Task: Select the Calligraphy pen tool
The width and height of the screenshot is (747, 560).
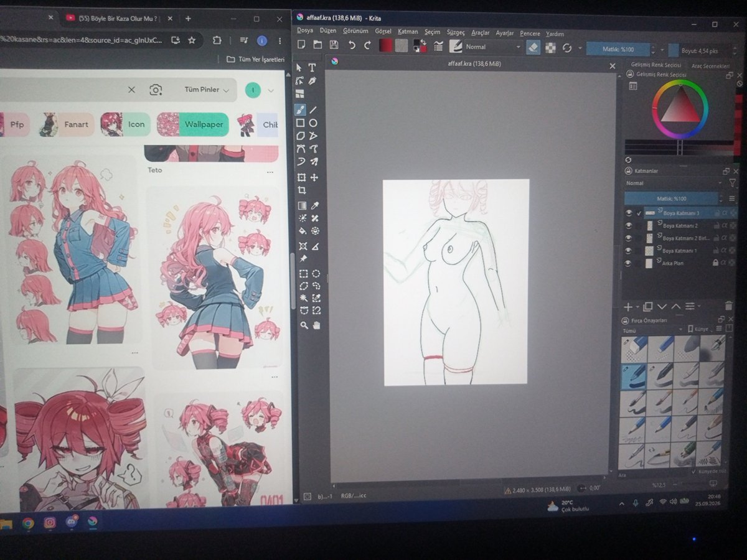Action: (x=313, y=81)
